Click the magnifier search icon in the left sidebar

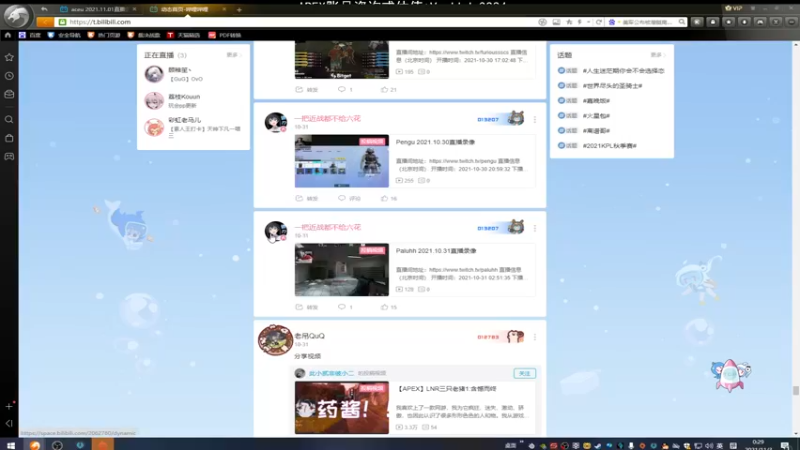pyautogui.click(x=9, y=119)
